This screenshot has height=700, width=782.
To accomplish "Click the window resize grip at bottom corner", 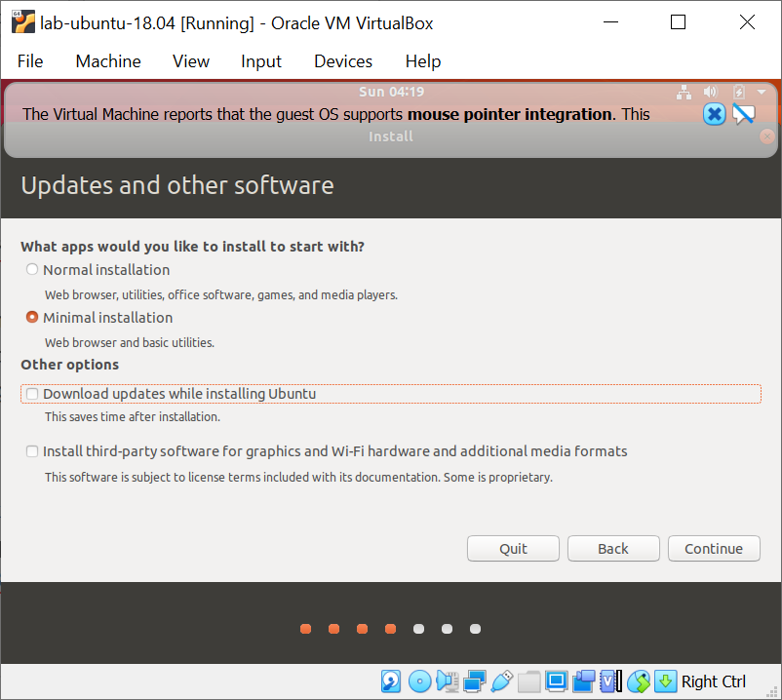I will (773, 691).
